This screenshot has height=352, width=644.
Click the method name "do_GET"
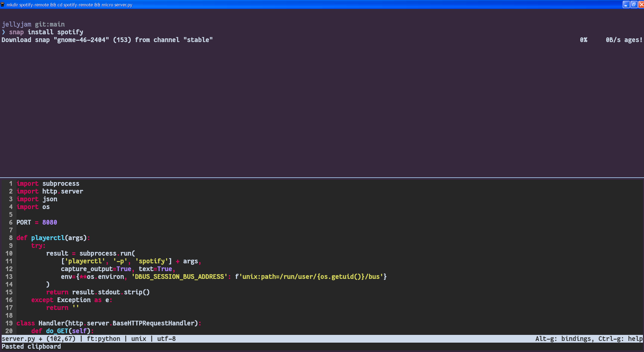[x=57, y=331]
